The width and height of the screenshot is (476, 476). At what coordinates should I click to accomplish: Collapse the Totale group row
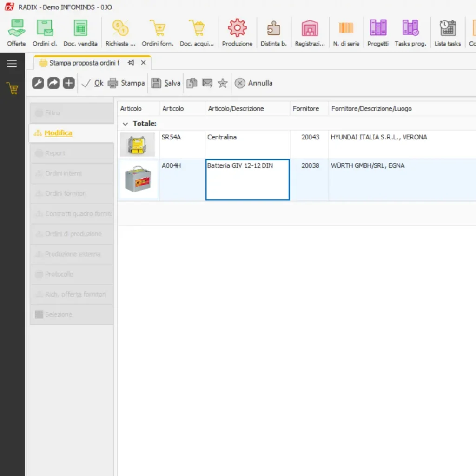pos(125,124)
